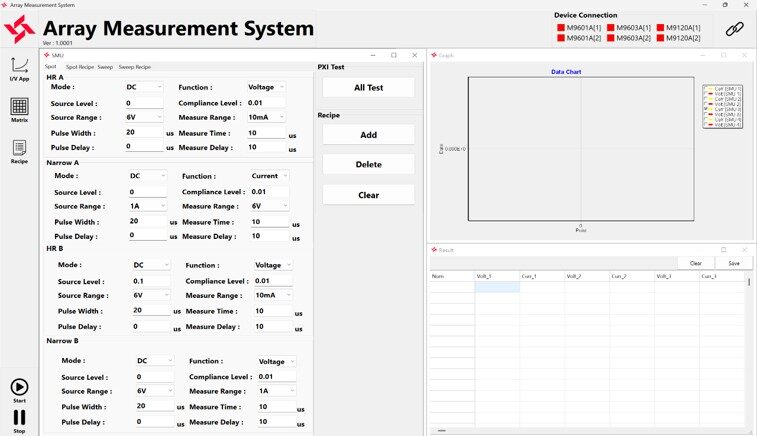
Task: Toggle Curr [SMU 1] legend checkbox
Action: coord(706,88)
